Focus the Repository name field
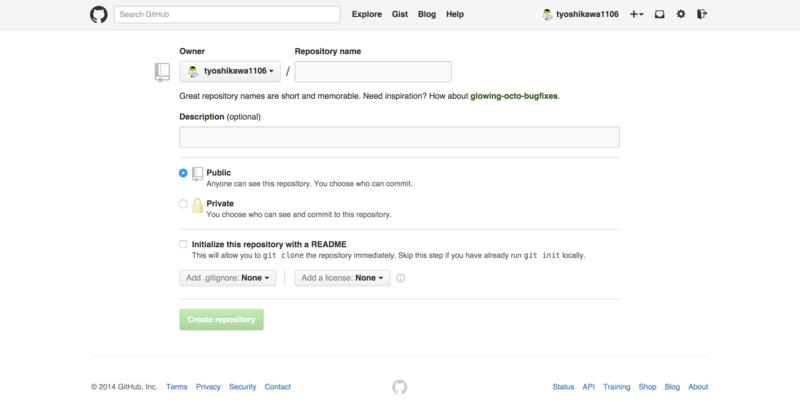The height and width of the screenshot is (402, 800). pyautogui.click(x=373, y=71)
